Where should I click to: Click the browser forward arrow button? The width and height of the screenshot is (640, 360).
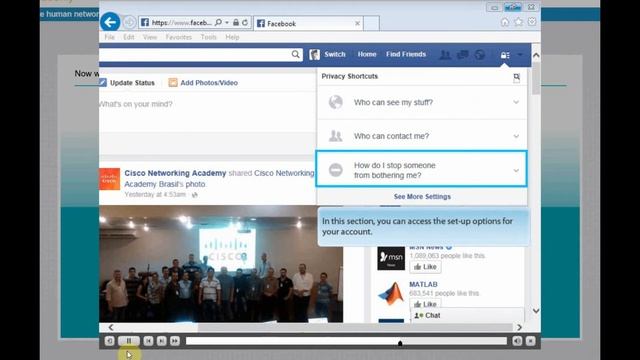pyautogui.click(x=129, y=22)
